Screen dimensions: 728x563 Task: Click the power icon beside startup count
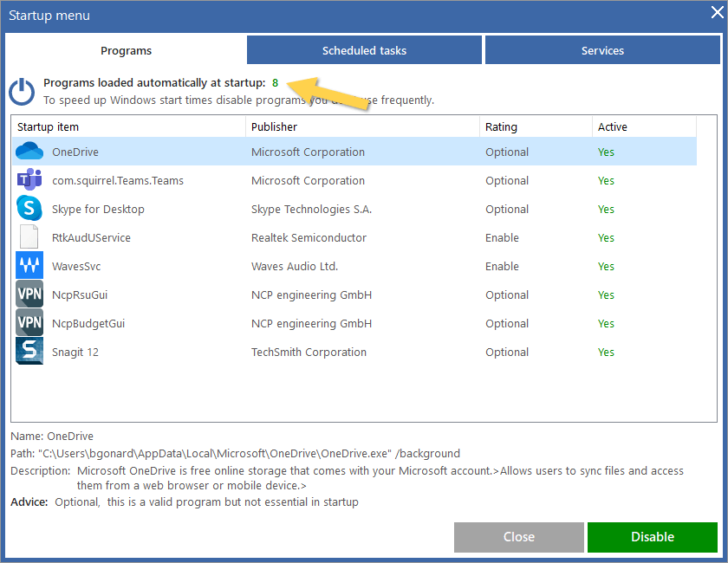(22, 92)
